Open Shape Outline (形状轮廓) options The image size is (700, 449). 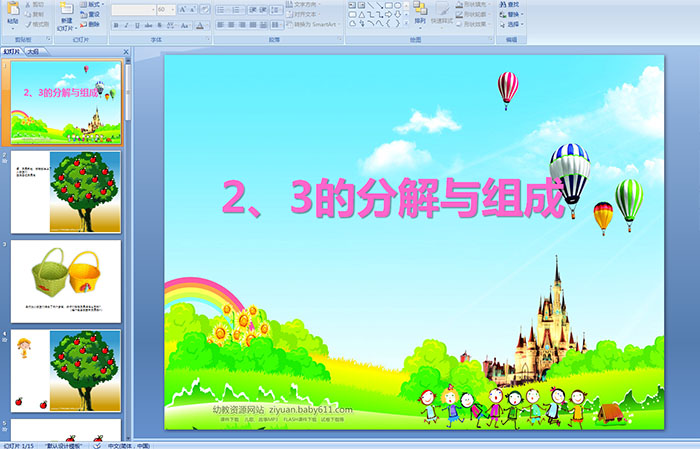tap(473, 14)
